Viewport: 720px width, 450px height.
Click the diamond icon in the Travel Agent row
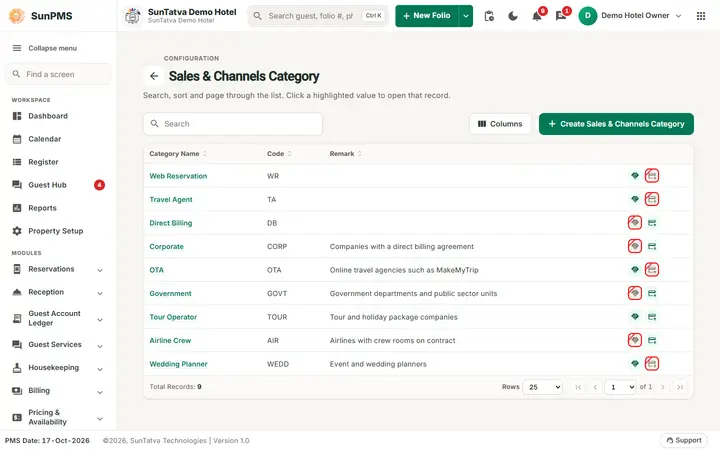point(635,199)
